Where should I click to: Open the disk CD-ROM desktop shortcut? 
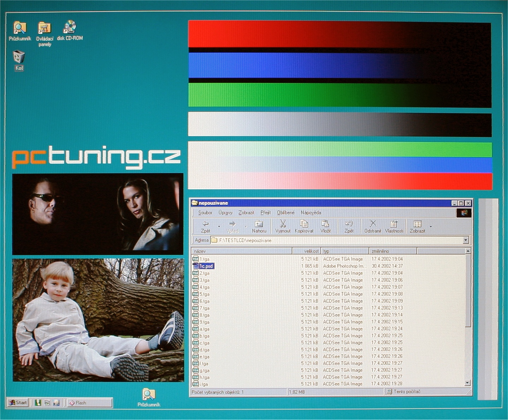[70, 31]
